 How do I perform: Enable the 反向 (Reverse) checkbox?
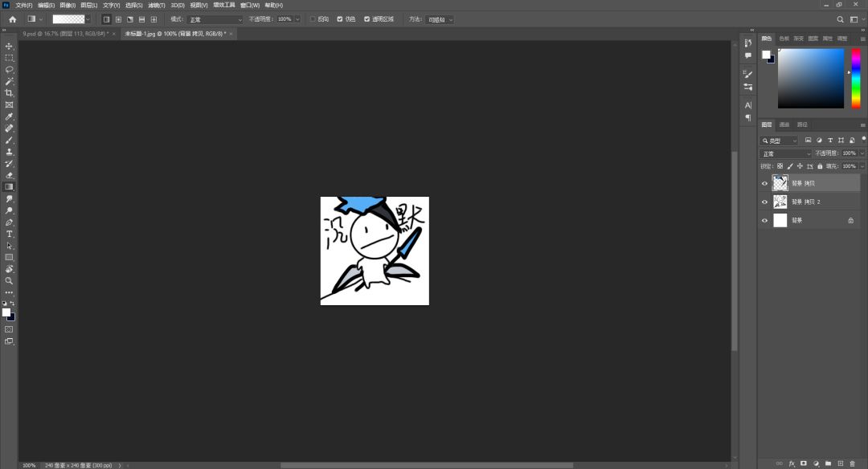coord(313,18)
